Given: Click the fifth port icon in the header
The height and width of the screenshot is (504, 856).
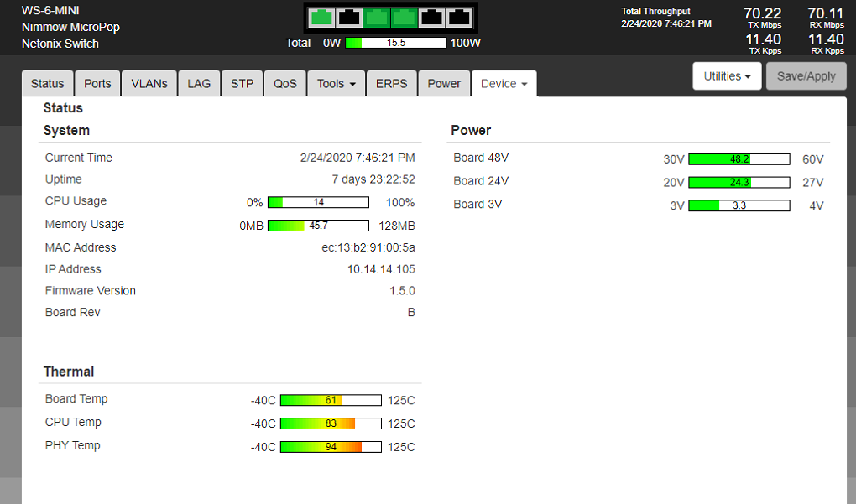Looking at the screenshot, I should [x=431, y=18].
